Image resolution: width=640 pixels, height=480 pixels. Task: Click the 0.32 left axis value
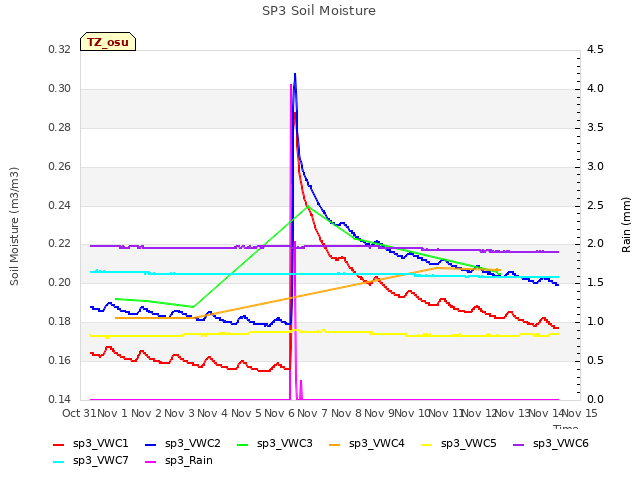coord(60,50)
